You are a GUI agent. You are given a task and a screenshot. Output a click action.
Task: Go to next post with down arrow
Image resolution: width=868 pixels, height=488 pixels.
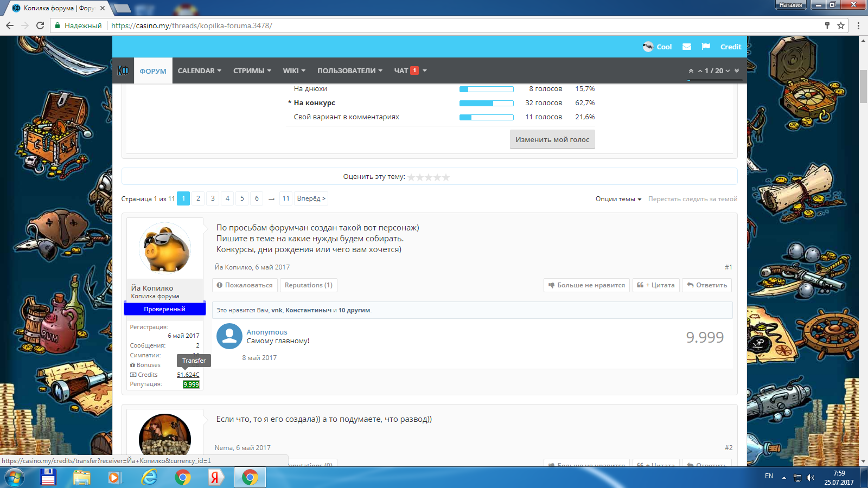pyautogui.click(x=727, y=71)
